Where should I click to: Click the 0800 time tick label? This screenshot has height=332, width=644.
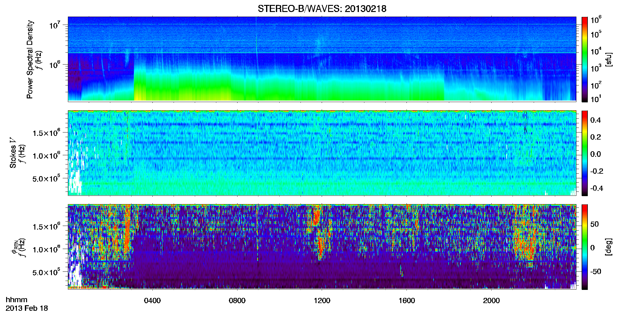pos(237,301)
